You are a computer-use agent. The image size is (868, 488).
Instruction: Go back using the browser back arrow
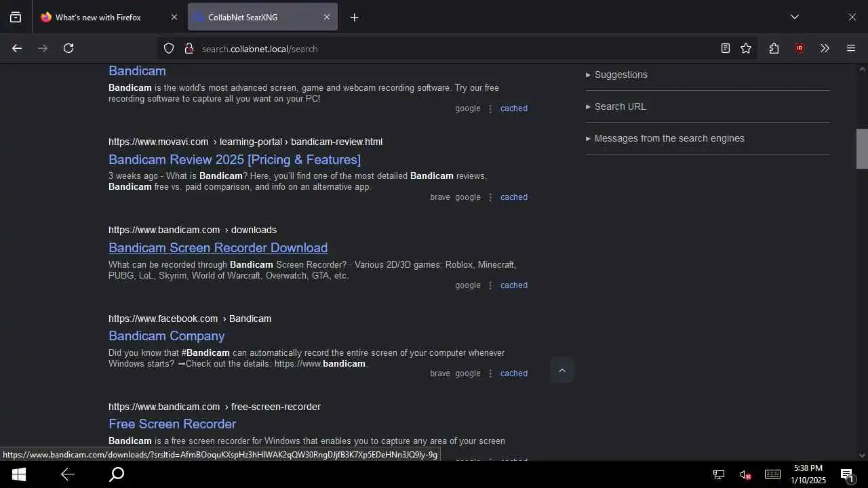pyautogui.click(x=17, y=48)
